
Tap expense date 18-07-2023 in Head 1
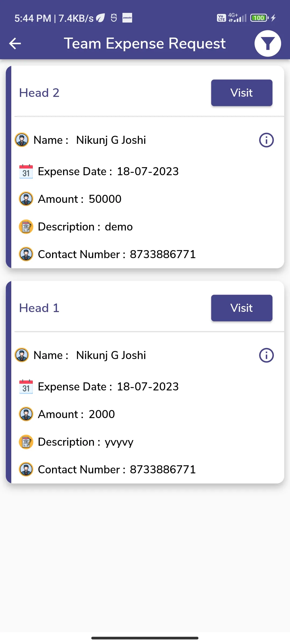click(x=148, y=387)
